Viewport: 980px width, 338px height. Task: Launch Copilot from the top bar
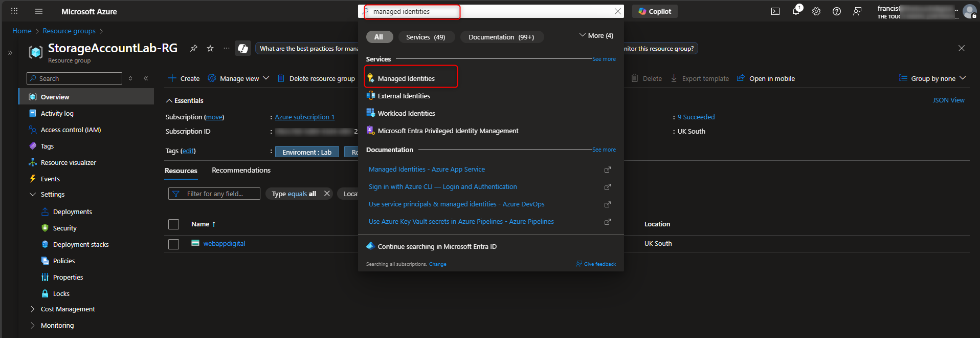coord(655,11)
